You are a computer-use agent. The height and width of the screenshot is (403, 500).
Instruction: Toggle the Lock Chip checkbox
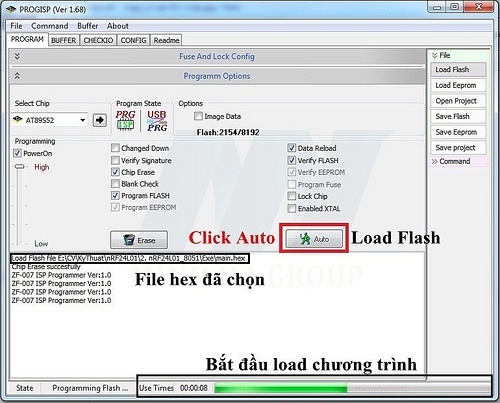click(292, 196)
